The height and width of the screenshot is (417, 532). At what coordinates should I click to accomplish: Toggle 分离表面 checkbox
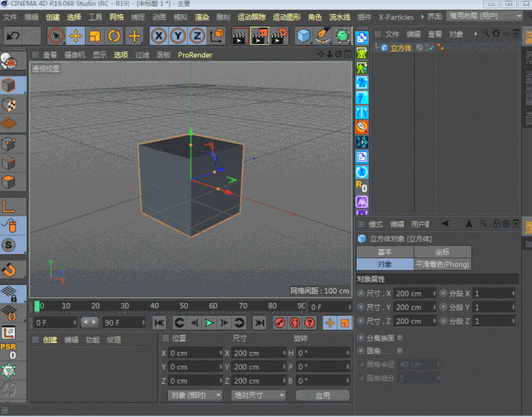point(400,337)
